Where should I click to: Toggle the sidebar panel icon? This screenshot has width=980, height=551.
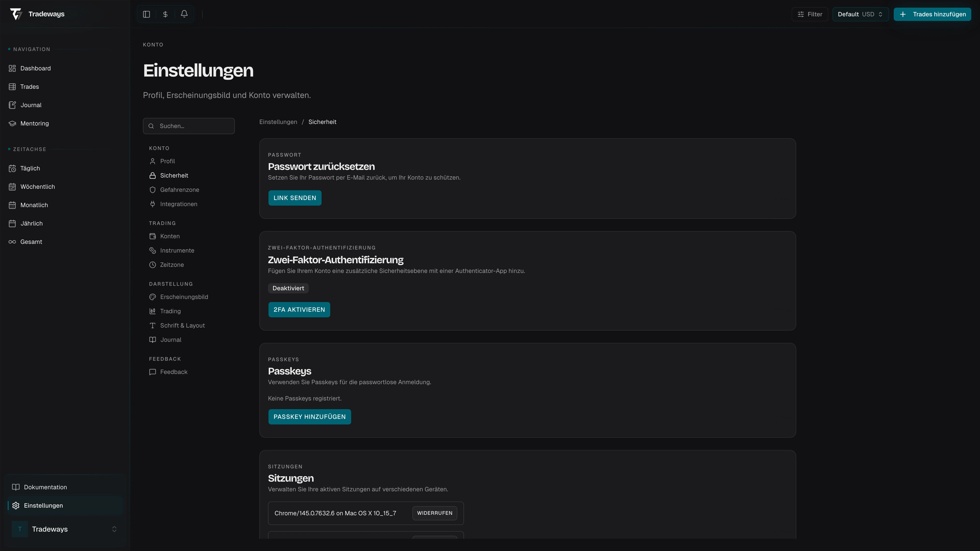pos(146,14)
